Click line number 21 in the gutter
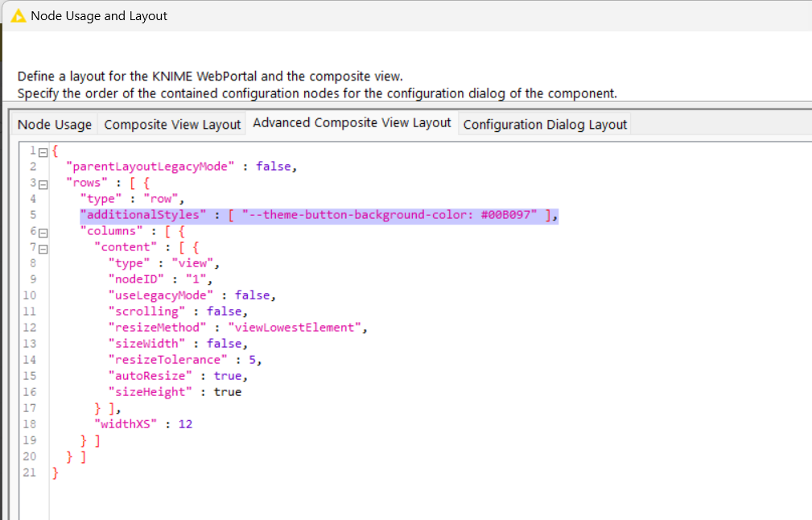 point(30,473)
